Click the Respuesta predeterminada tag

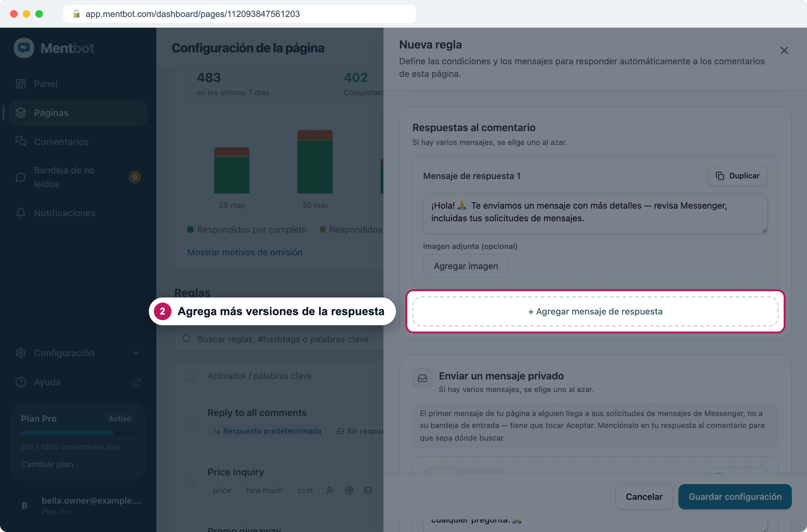coord(267,431)
